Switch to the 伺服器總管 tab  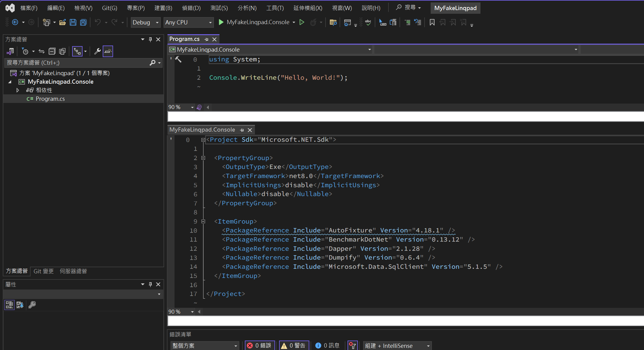(73, 271)
